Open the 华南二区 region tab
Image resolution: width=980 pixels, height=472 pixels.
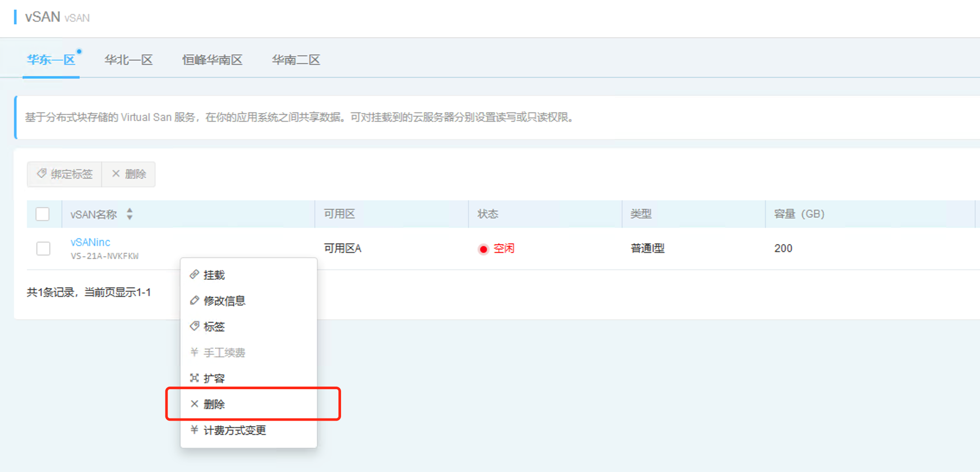tap(296, 60)
